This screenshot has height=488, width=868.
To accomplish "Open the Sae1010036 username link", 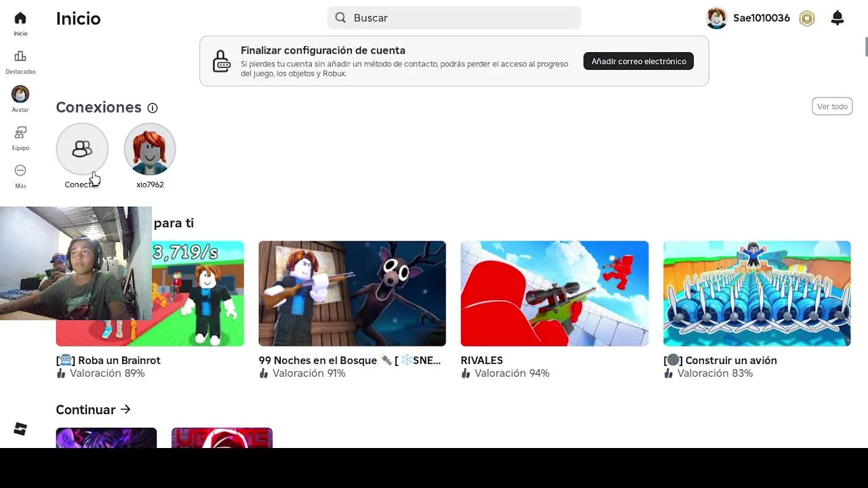I will pyautogui.click(x=762, y=18).
